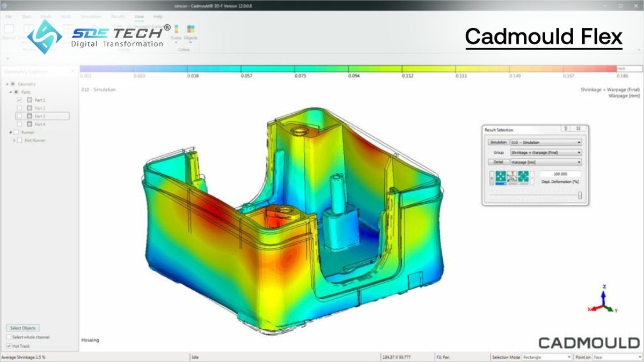Click the Z axis on the orientation triad
This screenshot has width=644, height=362.
click(x=604, y=294)
